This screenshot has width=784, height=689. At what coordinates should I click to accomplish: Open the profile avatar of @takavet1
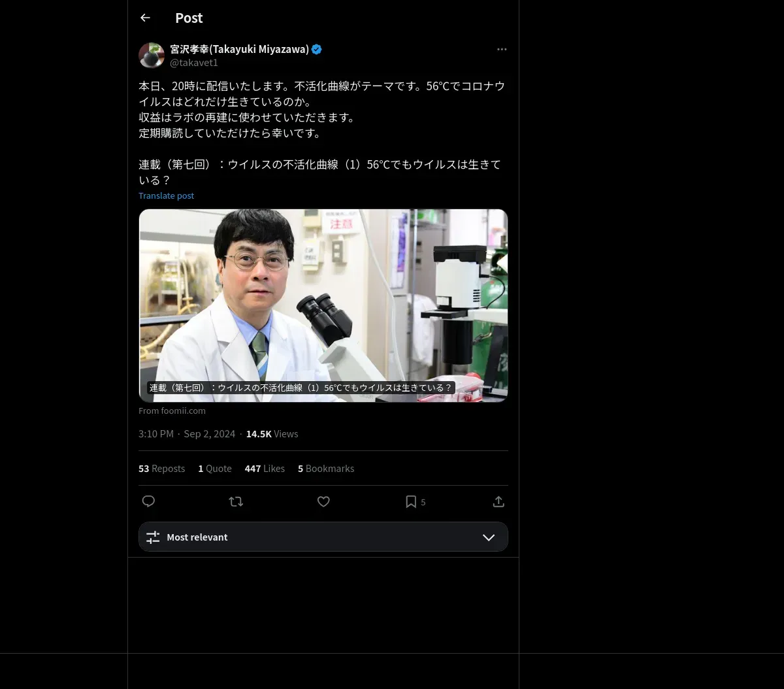click(x=152, y=56)
